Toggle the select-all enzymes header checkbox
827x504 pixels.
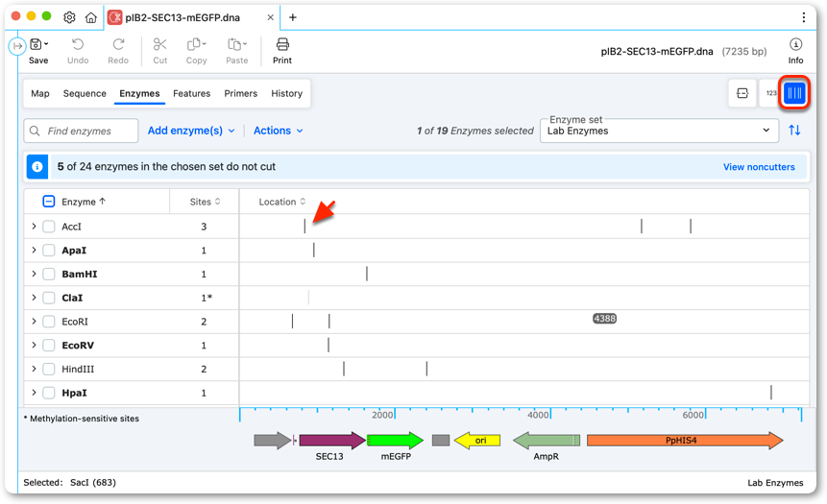[x=49, y=202]
